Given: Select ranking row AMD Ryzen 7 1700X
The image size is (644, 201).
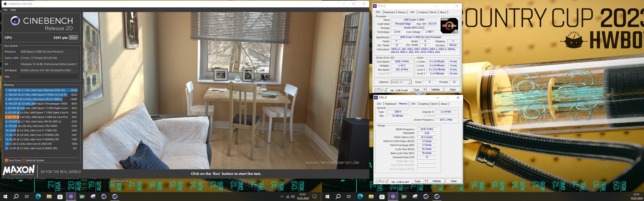Looking at the screenshot, I should (41, 113).
